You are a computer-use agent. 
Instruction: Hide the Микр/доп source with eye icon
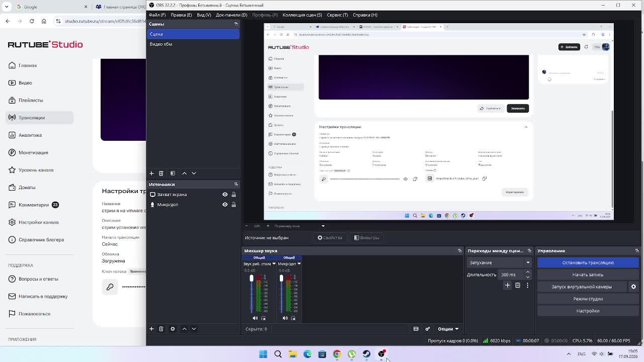point(225,205)
